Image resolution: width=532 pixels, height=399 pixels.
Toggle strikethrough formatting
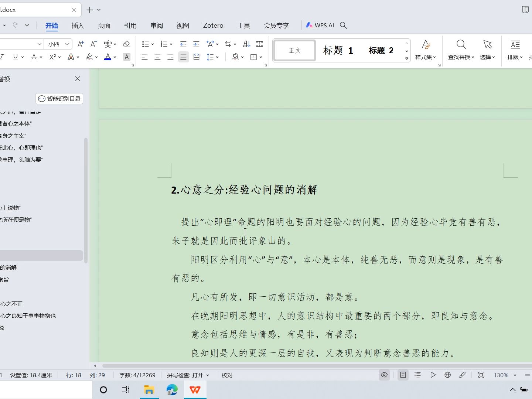pos(34,57)
